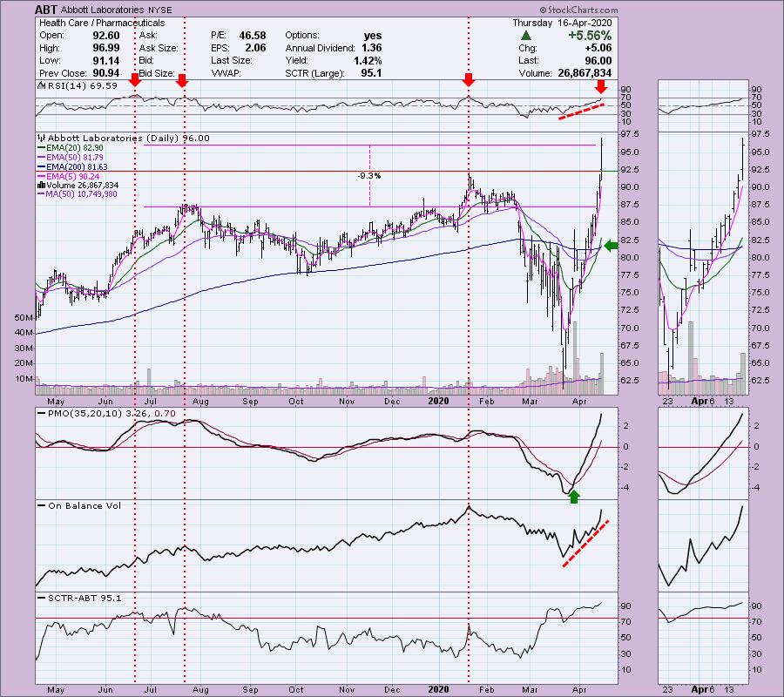Click the Bid Size label in the header
Viewport: 784px width, 697px height.
(157, 73)
